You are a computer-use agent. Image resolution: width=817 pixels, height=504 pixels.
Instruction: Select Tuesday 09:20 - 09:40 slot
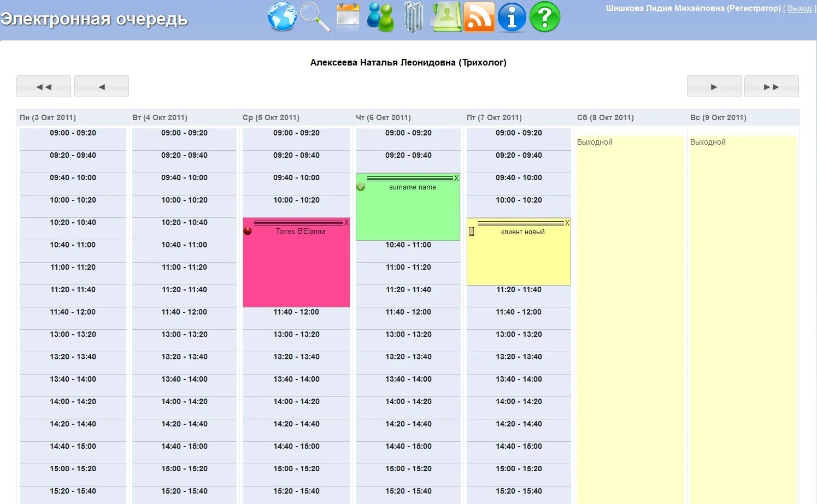184,161
